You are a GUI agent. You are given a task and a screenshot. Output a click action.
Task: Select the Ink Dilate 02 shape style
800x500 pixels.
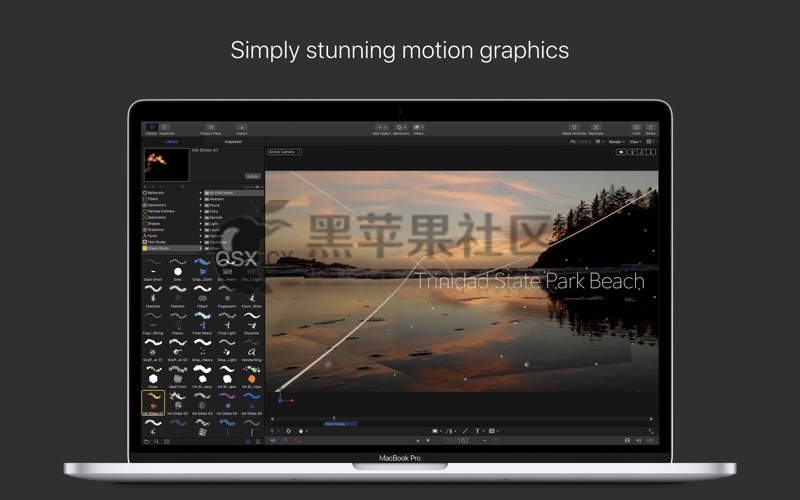tap(178, 403)
